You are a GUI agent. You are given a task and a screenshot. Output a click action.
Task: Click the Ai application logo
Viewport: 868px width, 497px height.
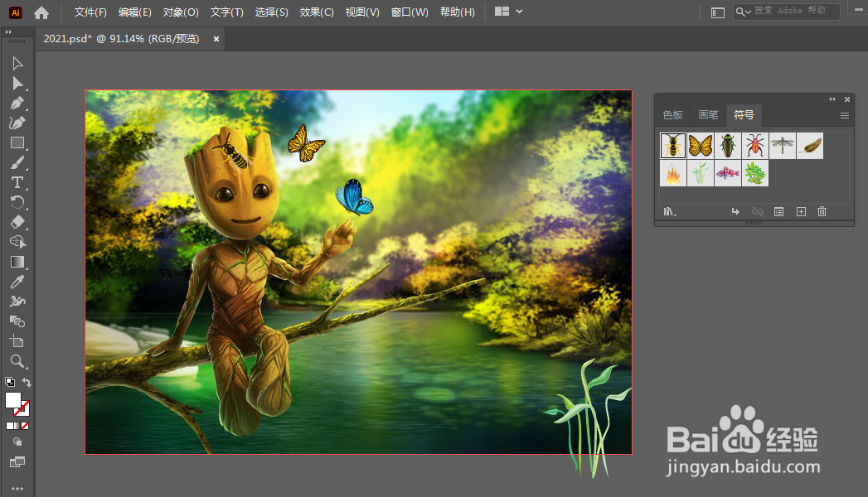tap(16, 12)
